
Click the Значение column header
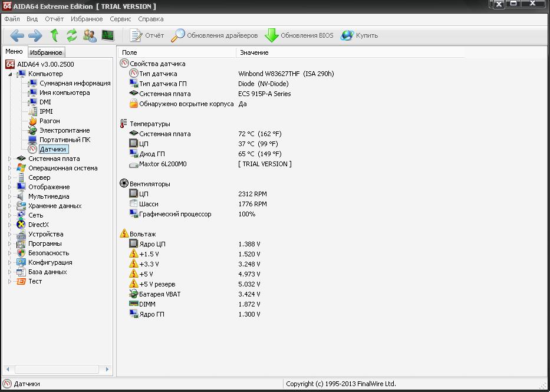tap(254, 52)
